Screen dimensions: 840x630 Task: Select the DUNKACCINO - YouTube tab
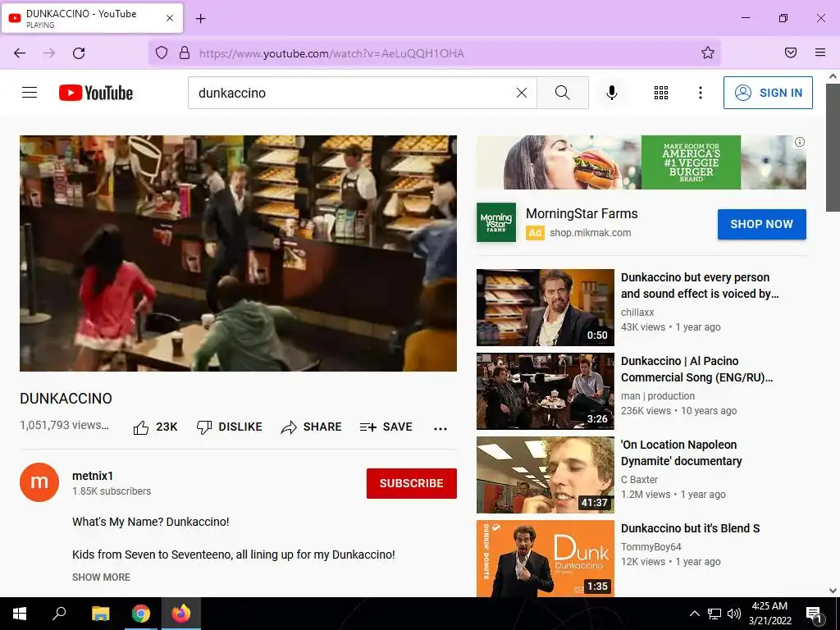click(92, 18)
